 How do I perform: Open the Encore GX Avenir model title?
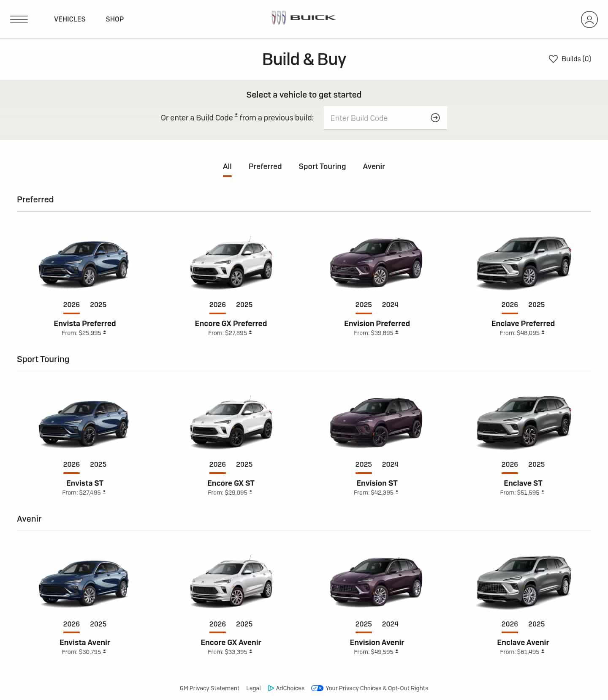point(231,643)
